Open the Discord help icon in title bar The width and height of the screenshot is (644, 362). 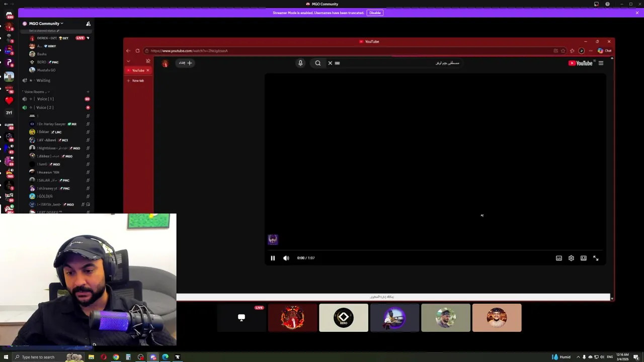pyautogui.click(x=607, y=4)
